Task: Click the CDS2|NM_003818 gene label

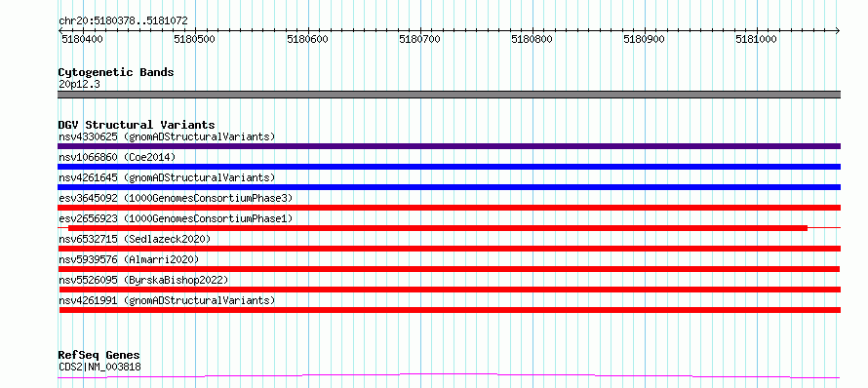Action: click(x=99, y=367)
